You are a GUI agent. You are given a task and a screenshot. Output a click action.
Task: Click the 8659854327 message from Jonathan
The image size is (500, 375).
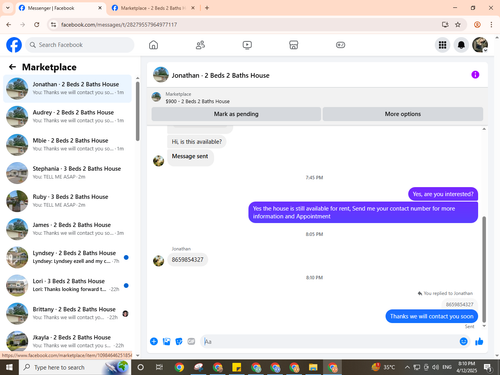click(187, 259)
